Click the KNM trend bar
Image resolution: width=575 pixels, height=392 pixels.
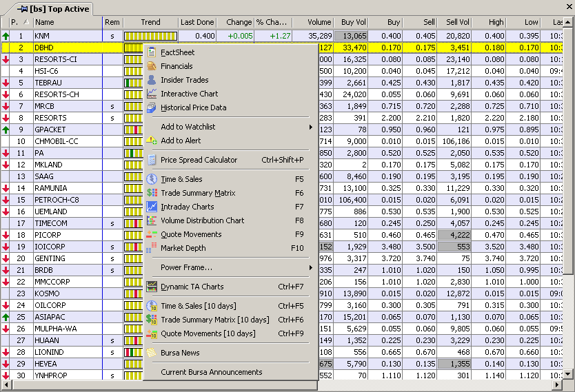(151, 36)
